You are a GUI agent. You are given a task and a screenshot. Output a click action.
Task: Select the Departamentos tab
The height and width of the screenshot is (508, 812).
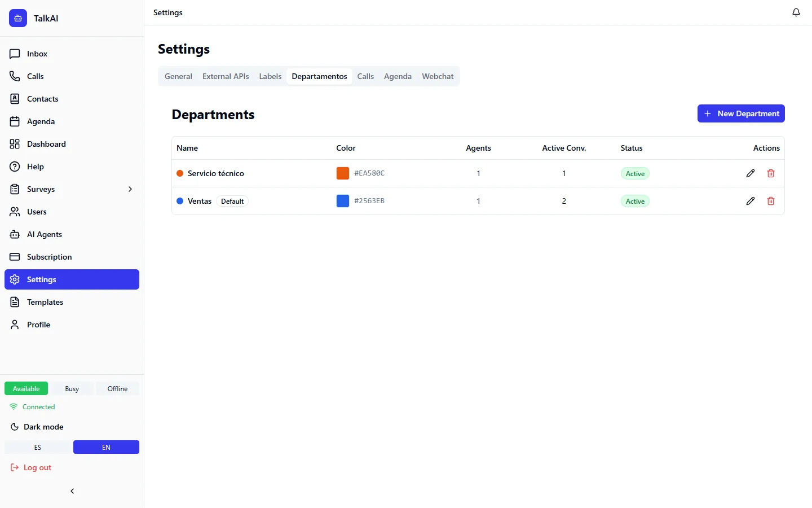pyautogui.click(x=319, y=76)
